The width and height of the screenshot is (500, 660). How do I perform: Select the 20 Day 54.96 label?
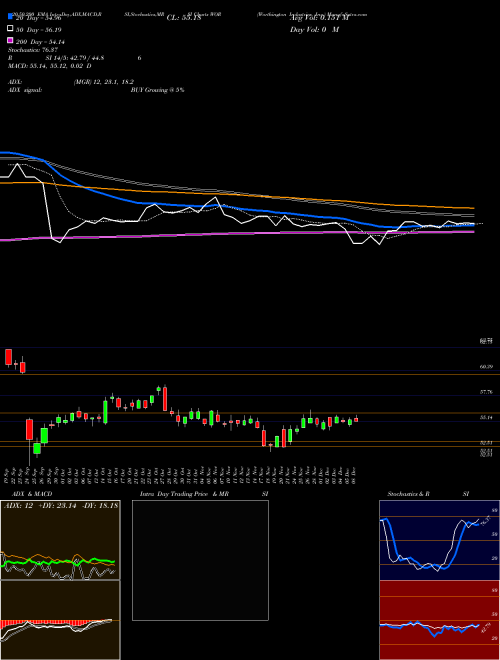point(39,18)
